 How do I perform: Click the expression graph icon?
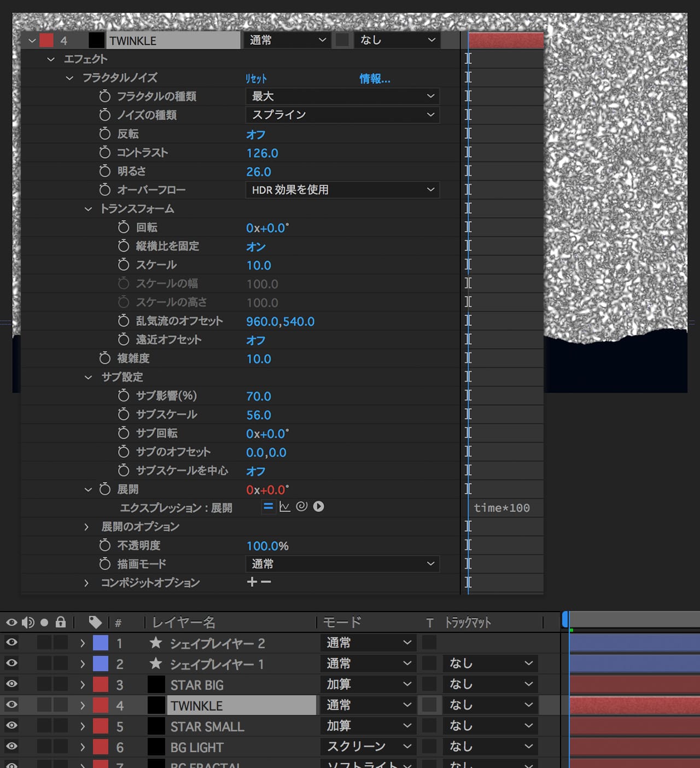click(x=284, y=507)
